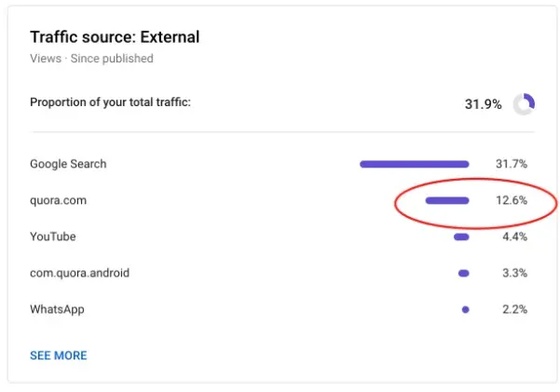Image resolution: width=560 pixels, height=392 pixels.
Task: Click the com.quora.android traffic bar
Action: tap(463, 273)
